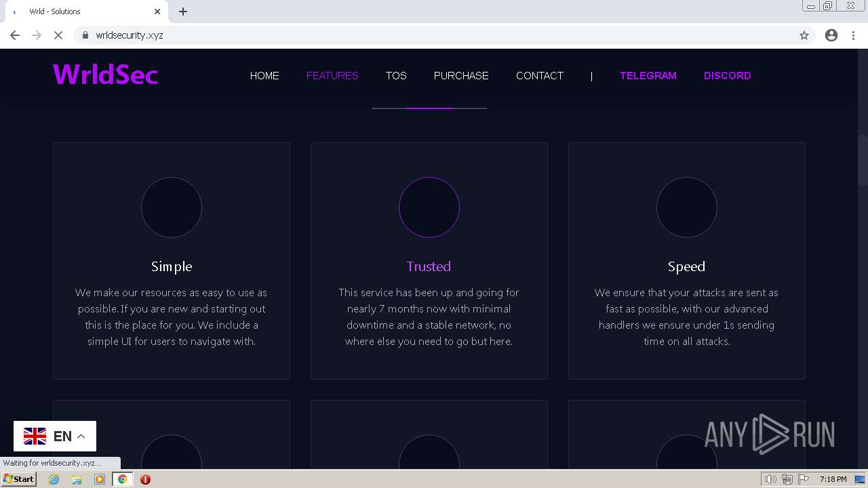
Task: Click the text 'simple UI for users to navigate with.'
Action: 172,342
